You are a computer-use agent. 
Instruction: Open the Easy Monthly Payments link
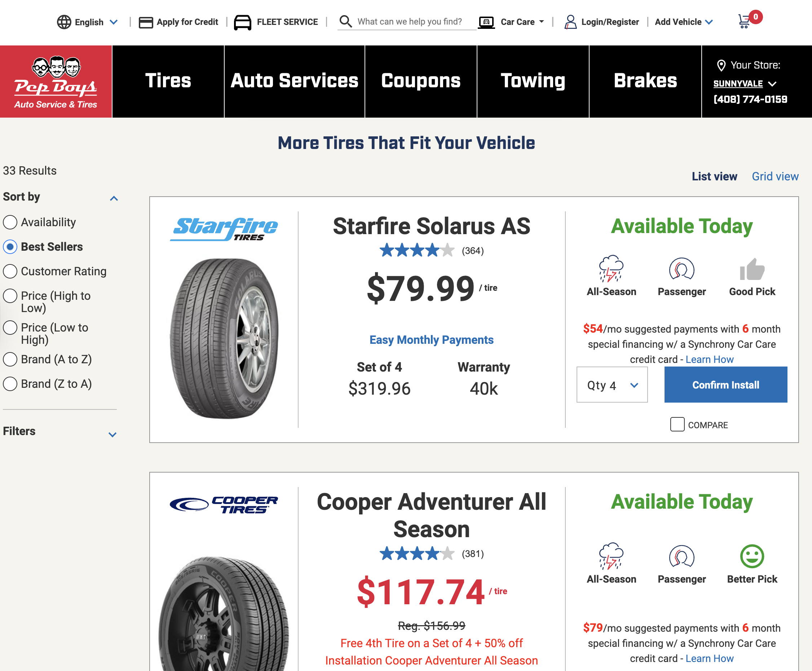click(x=432, y=340)
